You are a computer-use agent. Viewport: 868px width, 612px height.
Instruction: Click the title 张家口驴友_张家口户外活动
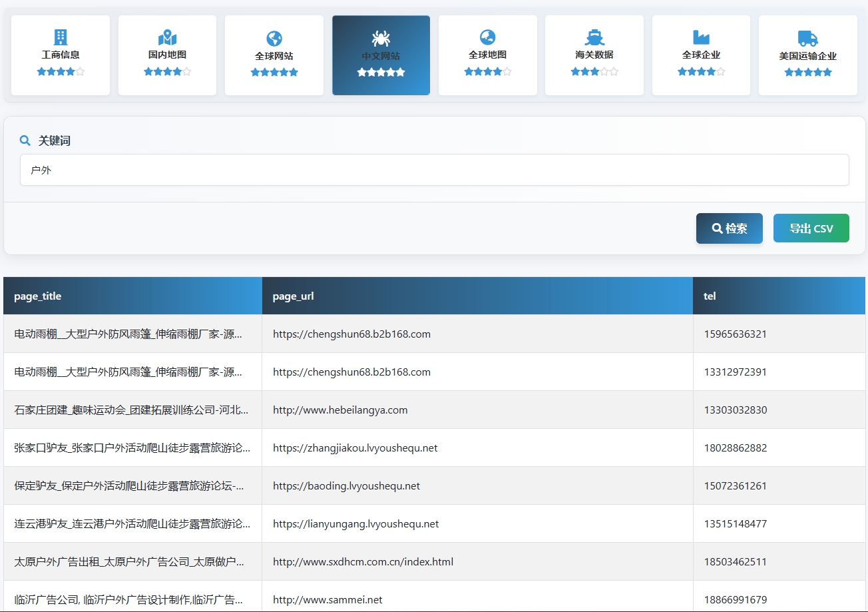132,448
